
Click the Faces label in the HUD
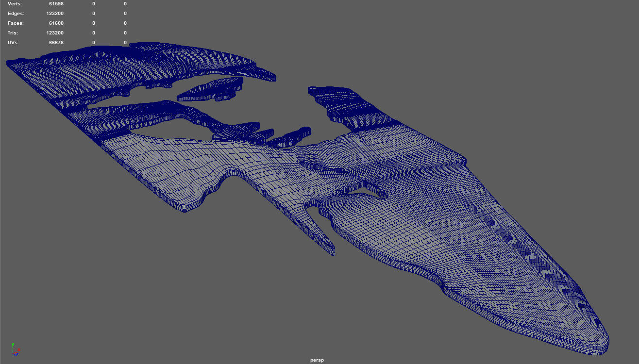tap(16, 23)
